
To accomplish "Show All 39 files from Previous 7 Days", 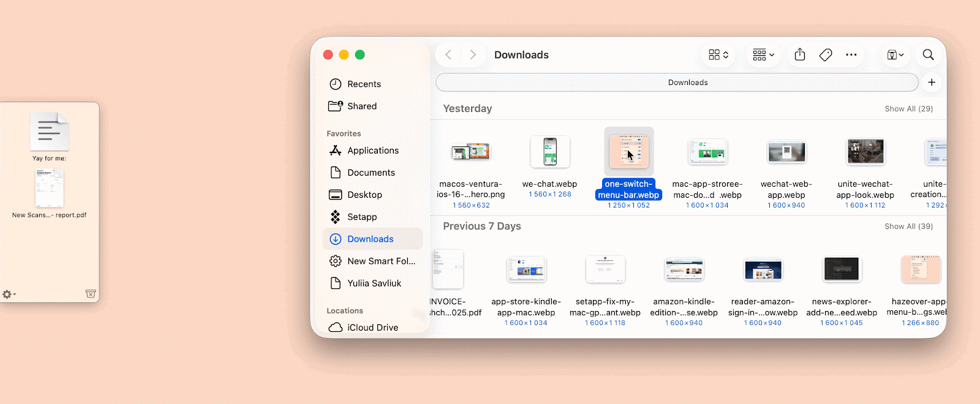I will (908, 226).
